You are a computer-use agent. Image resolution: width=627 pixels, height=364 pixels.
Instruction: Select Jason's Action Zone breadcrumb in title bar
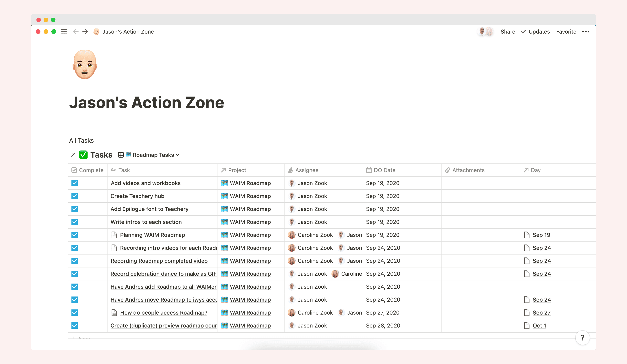128,32
